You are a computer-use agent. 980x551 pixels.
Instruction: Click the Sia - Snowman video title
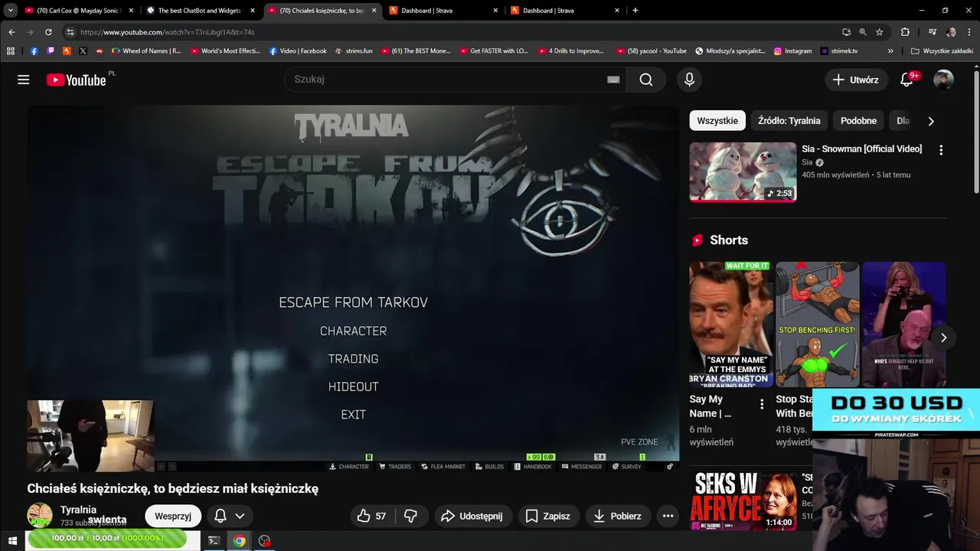861,149
